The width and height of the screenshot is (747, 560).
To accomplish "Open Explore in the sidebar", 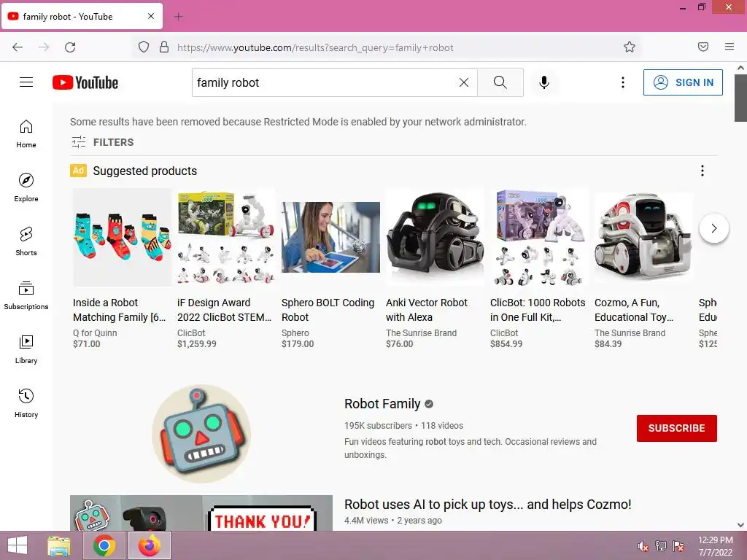I will 26,187.
